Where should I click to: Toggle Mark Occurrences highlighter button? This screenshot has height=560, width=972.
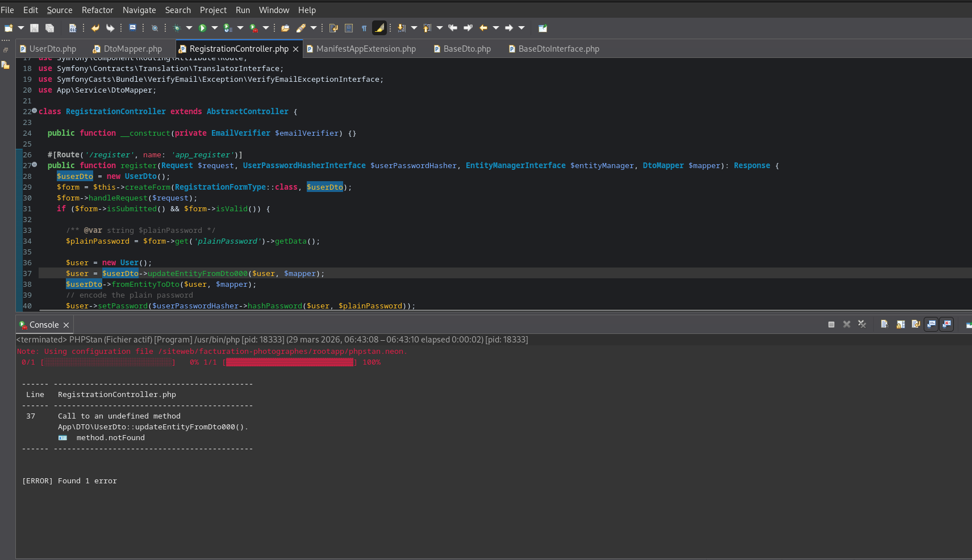[379, 28]
